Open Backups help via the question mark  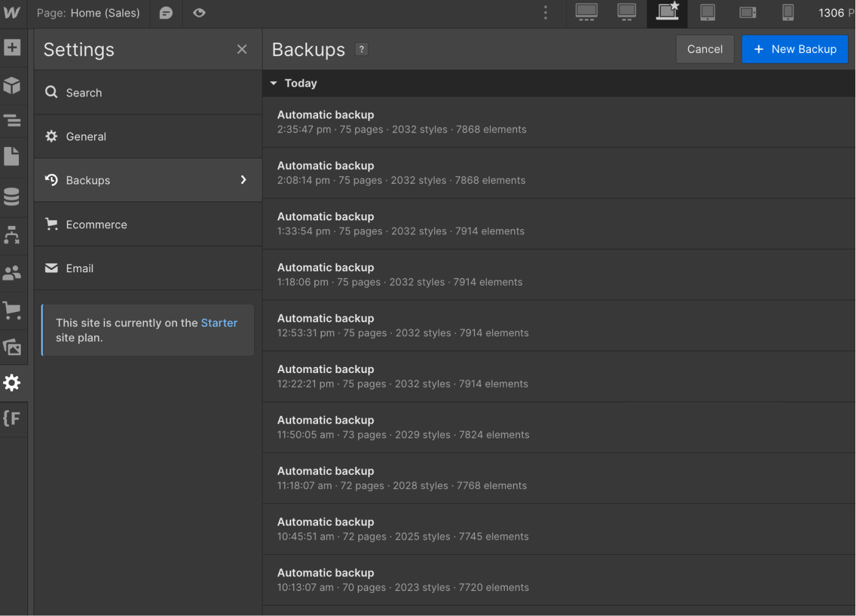(x=361, y=49)
